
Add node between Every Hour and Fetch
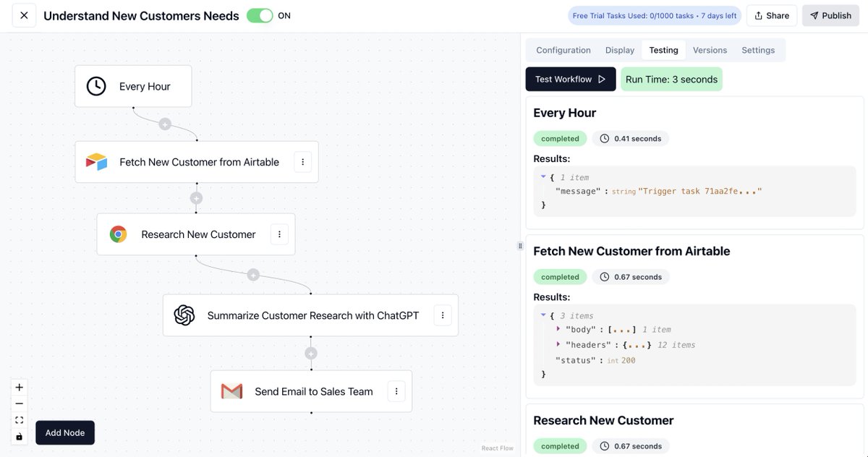(x=165, y=124)
